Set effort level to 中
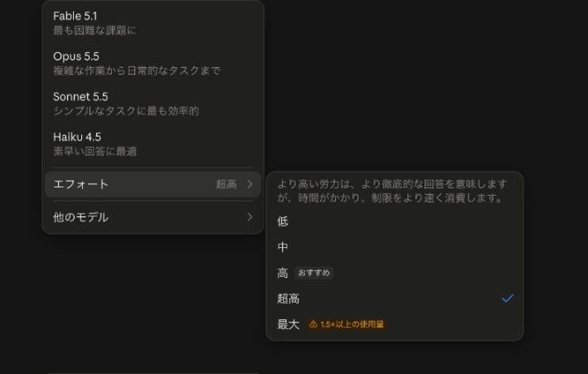This screenshot has height=374, width=588. [395, 247]
